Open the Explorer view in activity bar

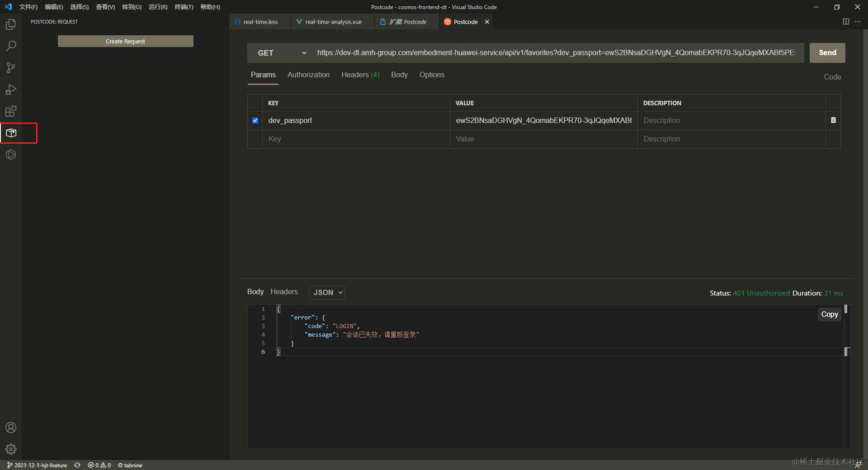[x=11, y=24]
